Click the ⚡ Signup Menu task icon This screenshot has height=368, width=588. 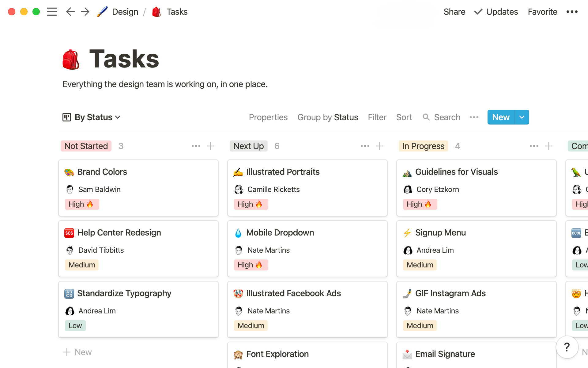[x=407, y=232]
